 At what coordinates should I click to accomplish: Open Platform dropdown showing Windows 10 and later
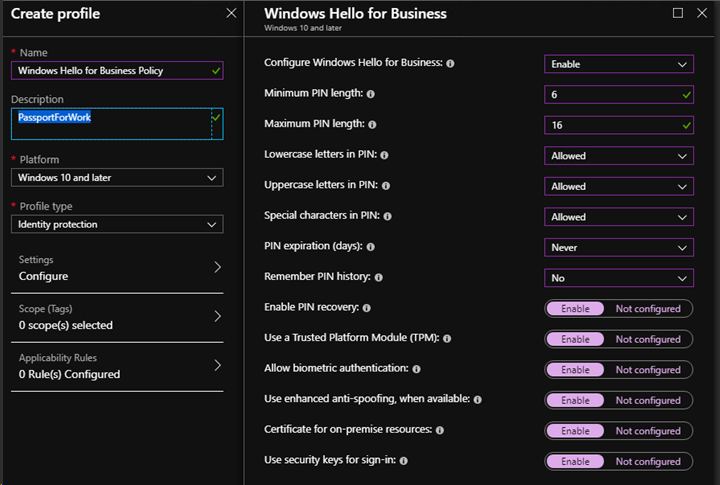117,178
